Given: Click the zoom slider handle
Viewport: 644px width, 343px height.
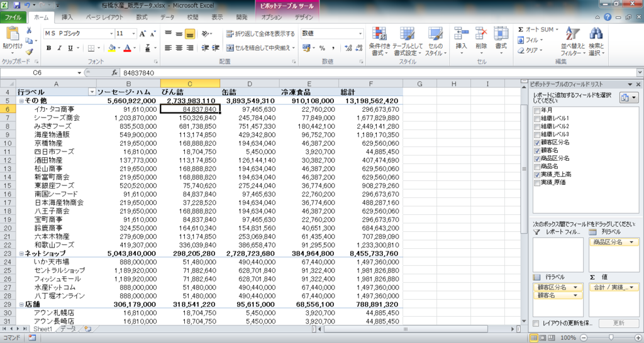Looking at the screenshot, I should (611, 338).
